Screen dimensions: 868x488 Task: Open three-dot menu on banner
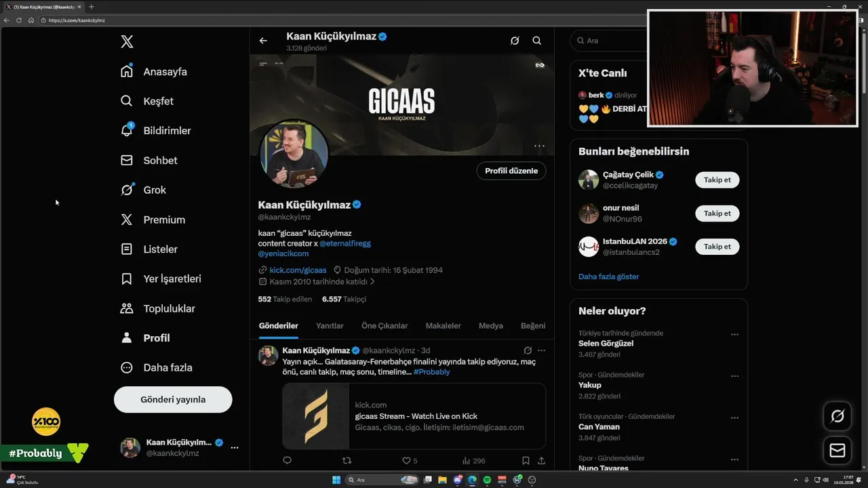pos(539,146)
